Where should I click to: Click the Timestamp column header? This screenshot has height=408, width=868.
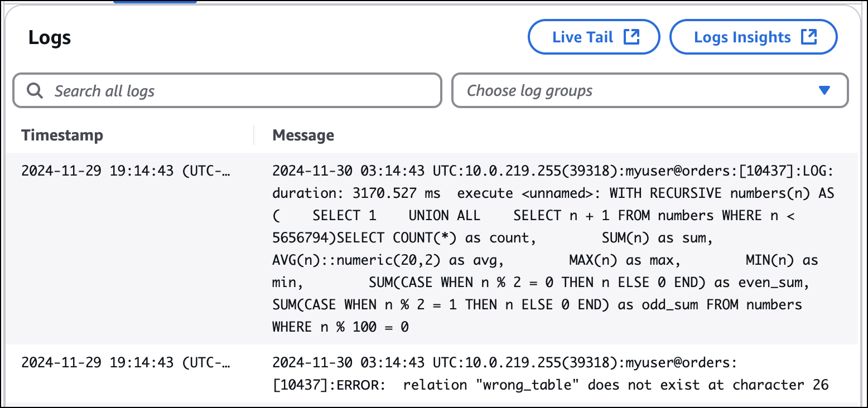point(62,135)
